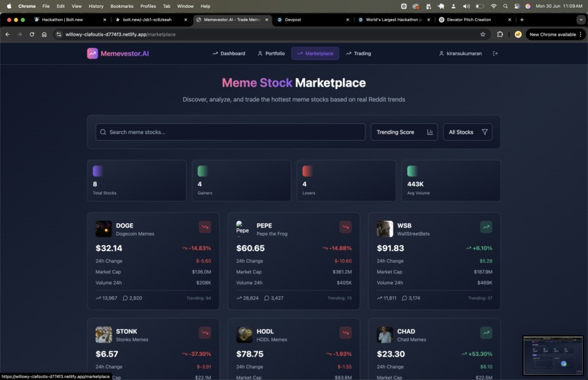
Task: Open the Dashboard nav item
Action: [229, 53]
